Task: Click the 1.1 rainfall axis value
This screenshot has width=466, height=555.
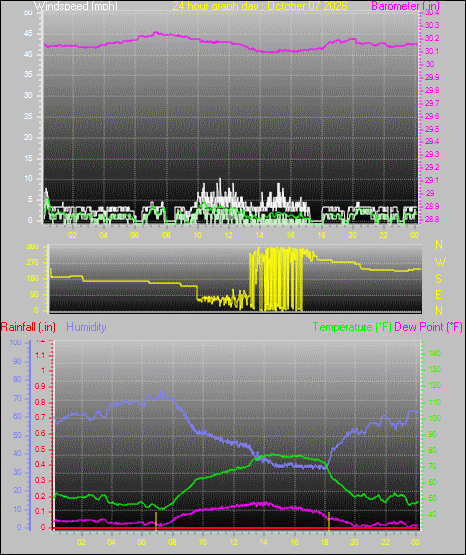Action: [40, 355]
